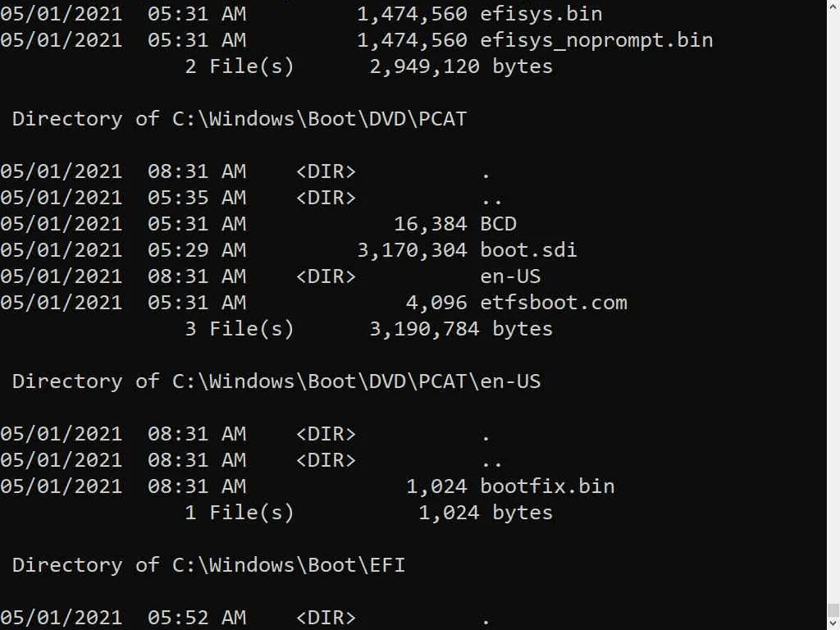The image size is (840, 630).
Task: Click the C:\Windows\Boot\DVD\PCAT directory path
Action: (319, 119)
